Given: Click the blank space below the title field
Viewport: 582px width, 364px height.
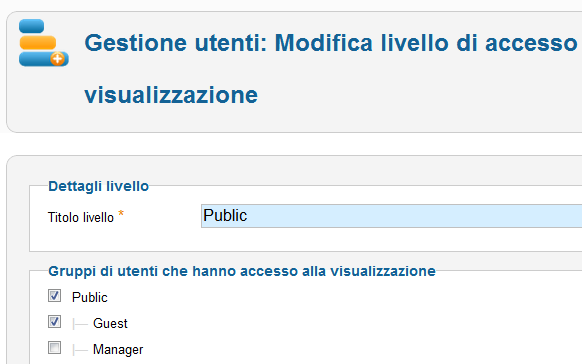Looking at the screenshot, I should click(304, 240).
